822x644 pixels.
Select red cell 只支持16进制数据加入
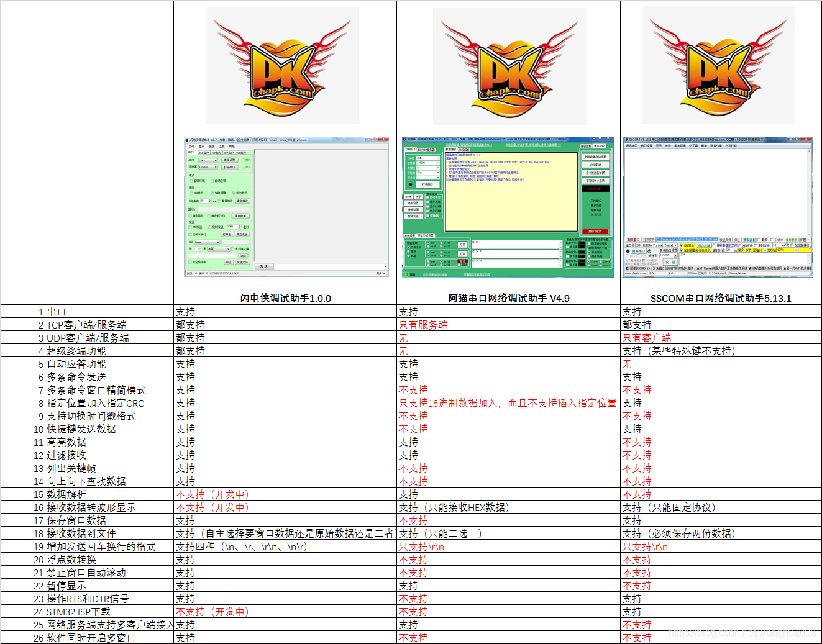point(509,403)
